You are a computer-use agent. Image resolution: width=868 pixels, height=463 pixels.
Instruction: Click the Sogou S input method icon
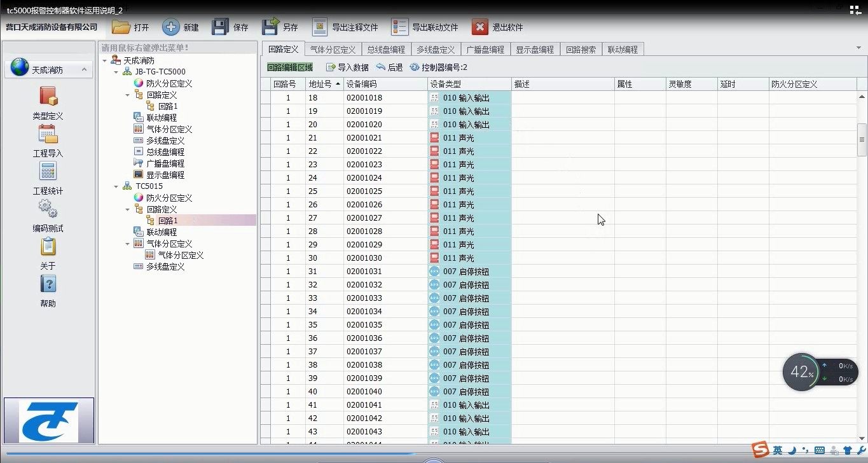point(760,450)
